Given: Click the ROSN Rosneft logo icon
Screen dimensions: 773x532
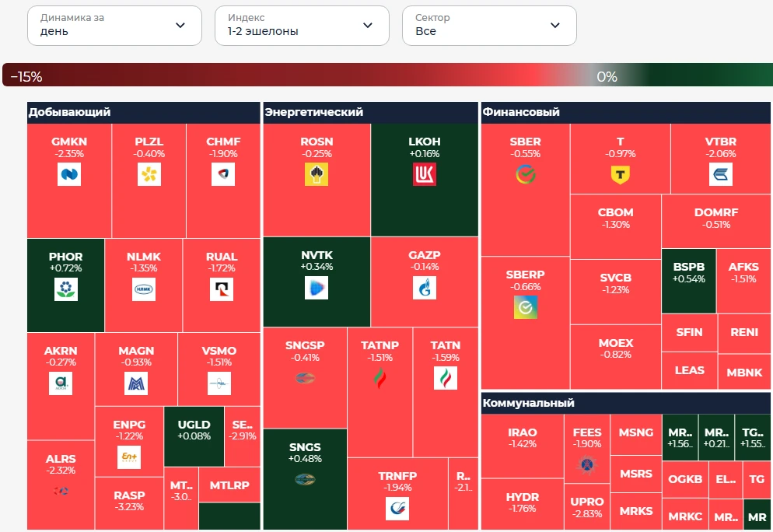Looking at the screenshot, I should [317, 174].
